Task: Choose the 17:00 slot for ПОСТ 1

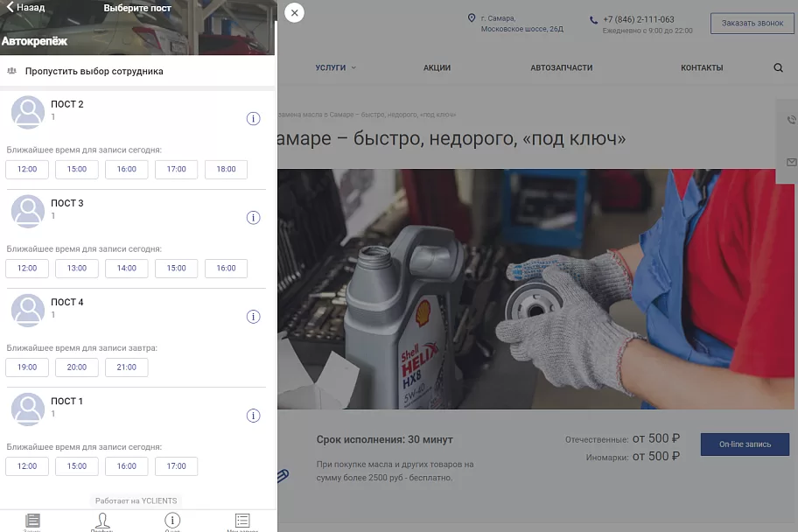Action: click(176, 466)
